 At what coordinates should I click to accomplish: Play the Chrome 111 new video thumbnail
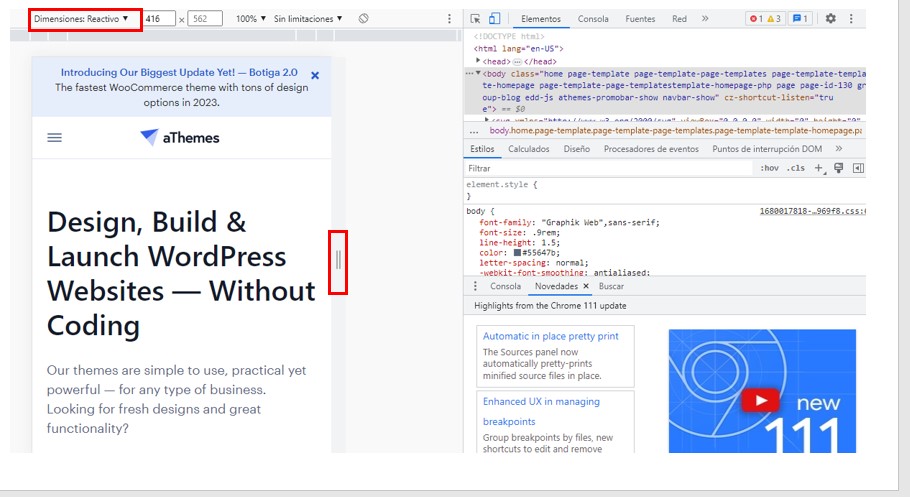pyautogui.click(x=760, y=401)
